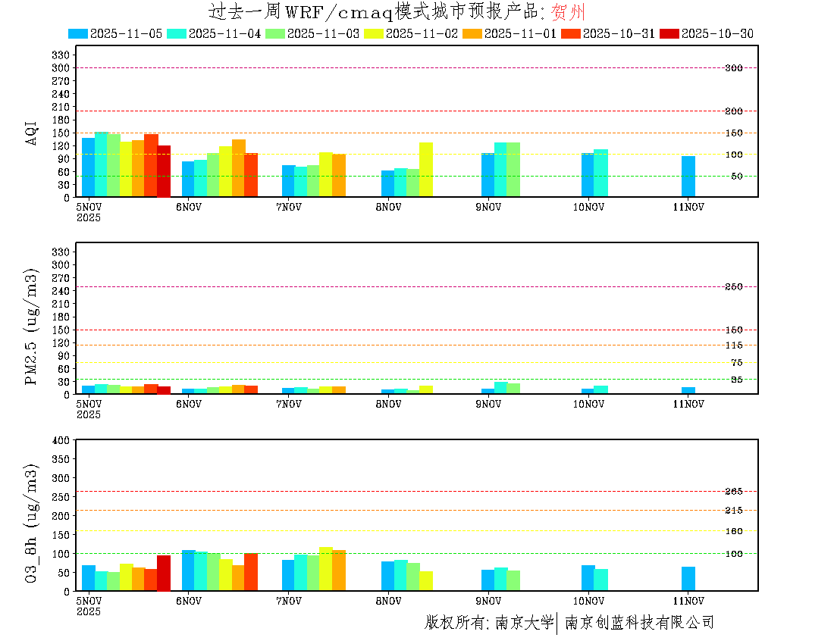Click the 南京创蓝科技有限公司 copyright text
Screen dimensions: 834x644
pyautogui.click(x=639, y=623)
